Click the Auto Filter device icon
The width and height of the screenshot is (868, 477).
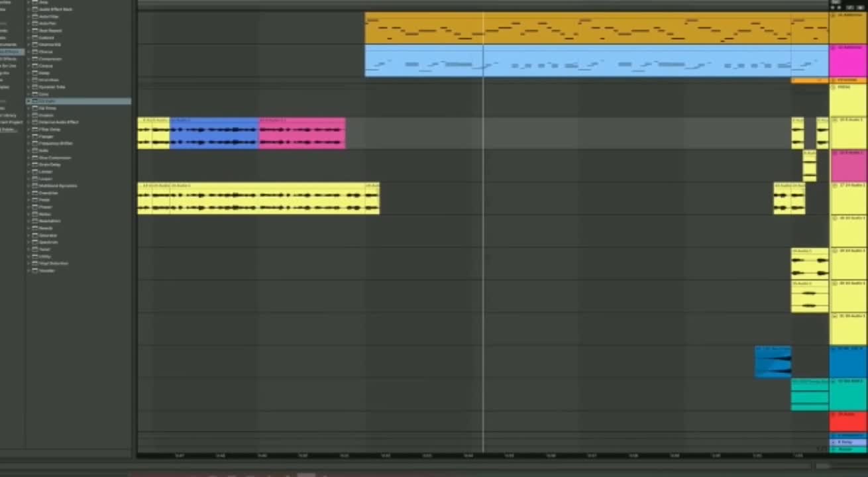[x=35, y=17]
